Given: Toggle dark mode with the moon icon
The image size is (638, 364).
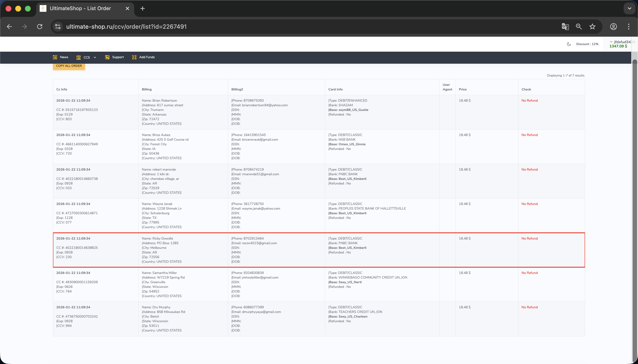Looking at the screenshot, I should pos(569,44).
